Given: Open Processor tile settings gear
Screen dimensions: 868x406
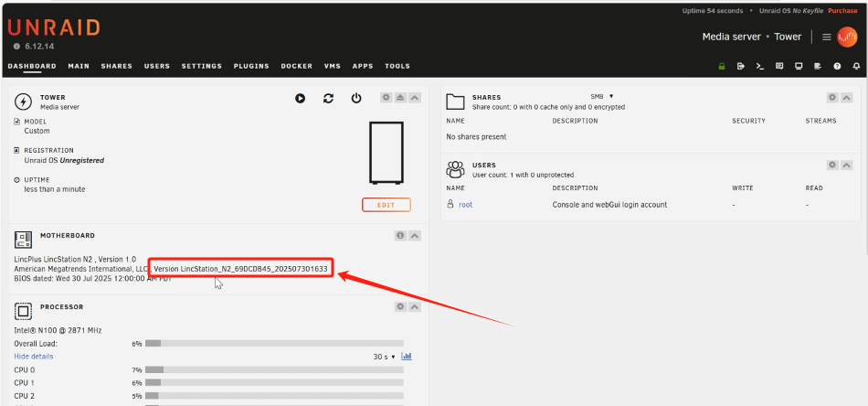Looking at the screenshot, I should pyautogui.click(x=400, y=306).
